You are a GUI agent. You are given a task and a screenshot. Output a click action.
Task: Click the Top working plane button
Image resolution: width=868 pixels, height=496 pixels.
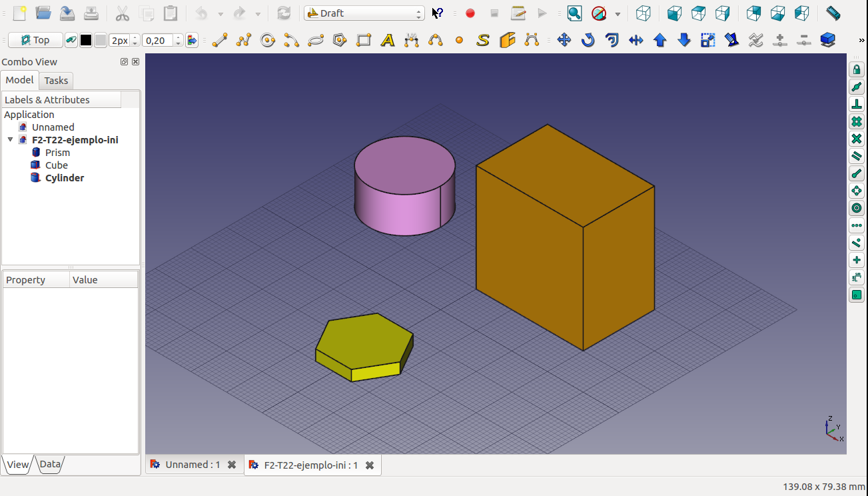coord(35,41)
